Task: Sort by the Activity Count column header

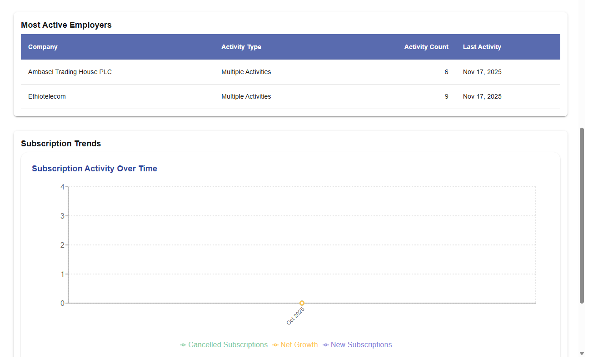Action: click(x=426, y=47)
